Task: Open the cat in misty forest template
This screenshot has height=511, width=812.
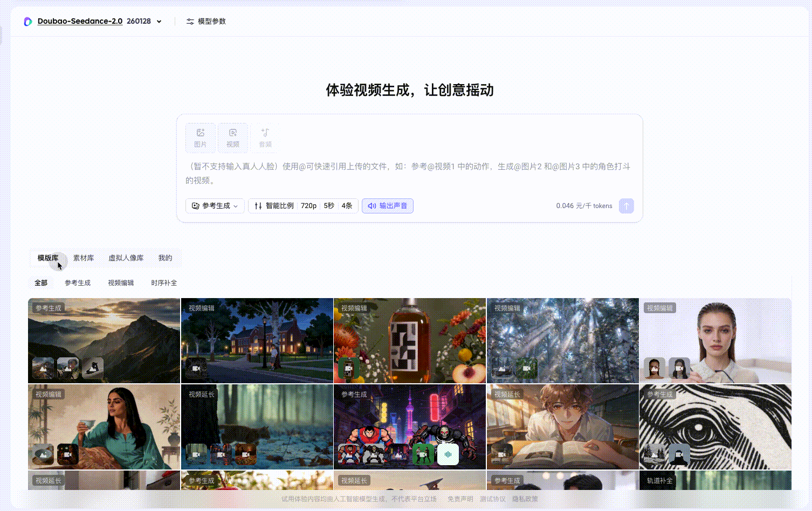Action: coord(257,427)
